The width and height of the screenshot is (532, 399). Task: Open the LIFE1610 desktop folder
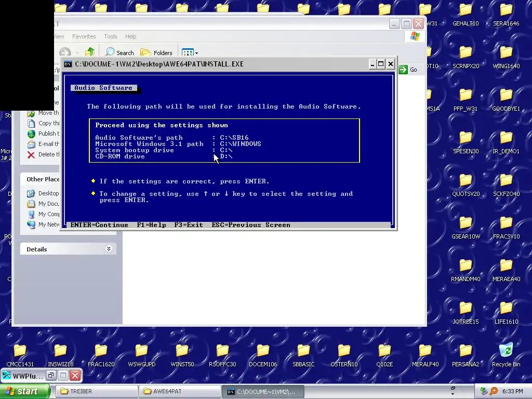click(x=506, y=313)
